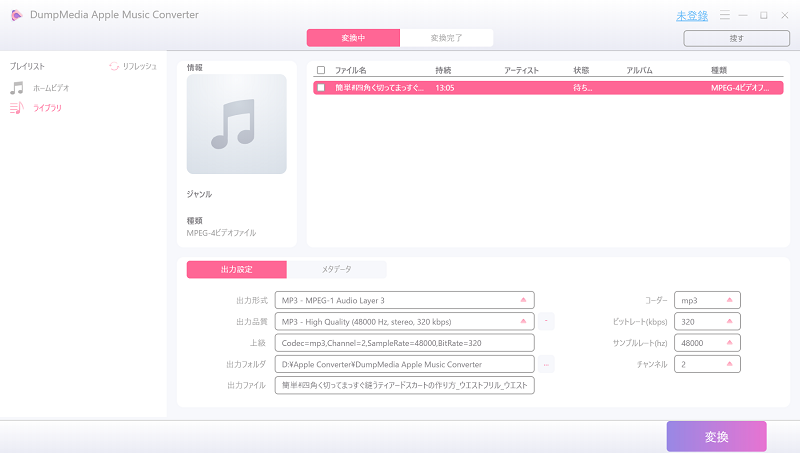
Task: Open the コーダー mp3 dropdown
Action: point(707,300)
